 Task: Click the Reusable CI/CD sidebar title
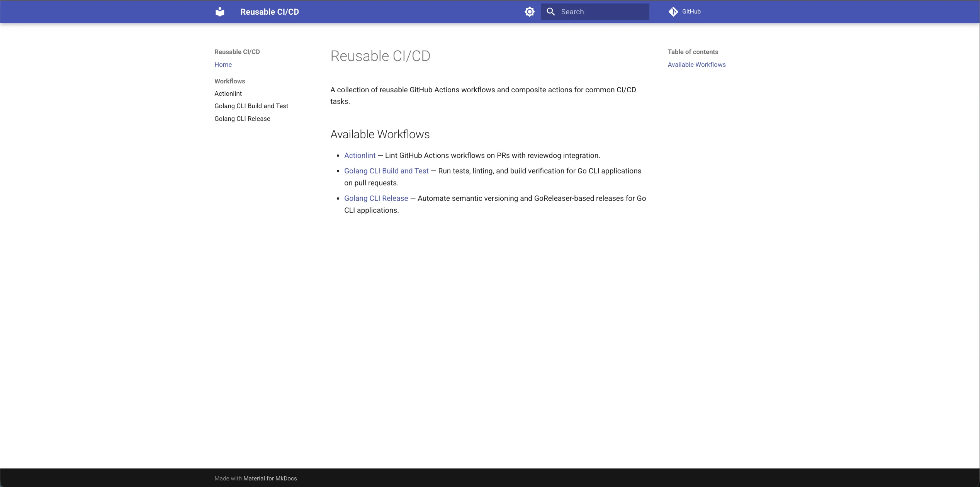(x=237, y=52)
